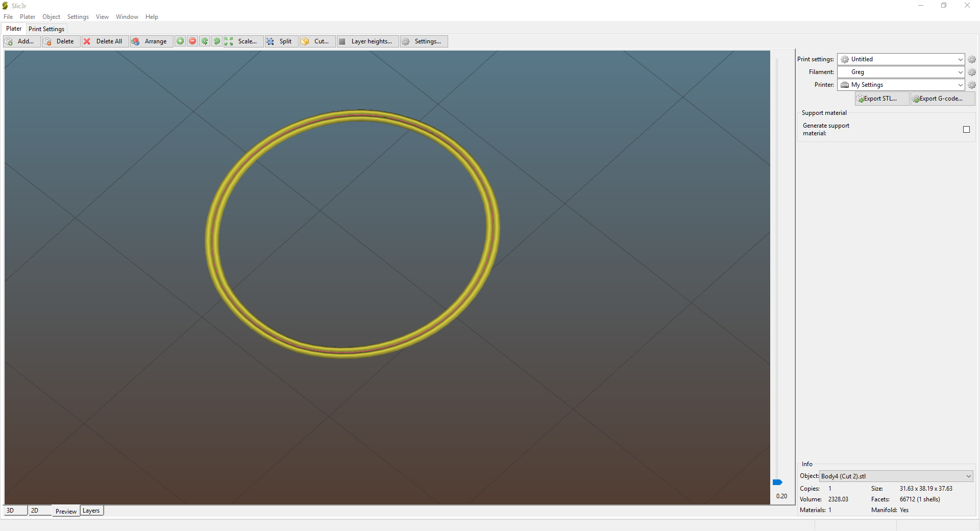Open the Plater menu
This screenshot has height=531, width=980.
click(28, 17)
